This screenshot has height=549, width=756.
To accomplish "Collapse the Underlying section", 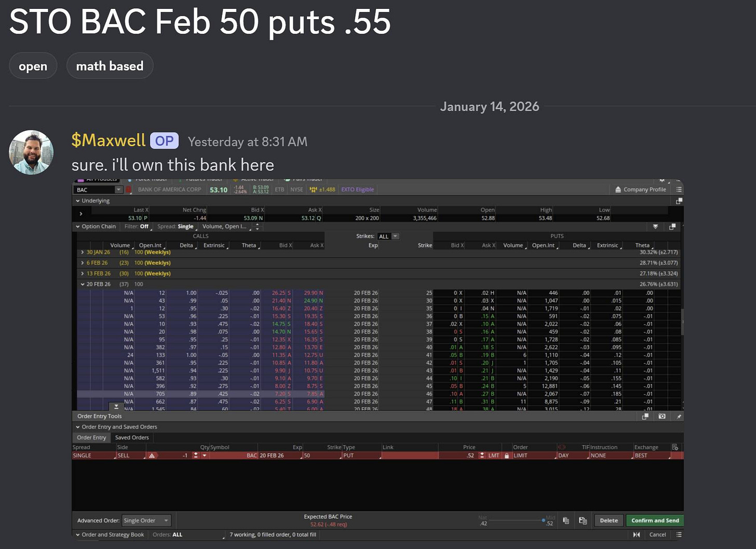I will 78,201.
